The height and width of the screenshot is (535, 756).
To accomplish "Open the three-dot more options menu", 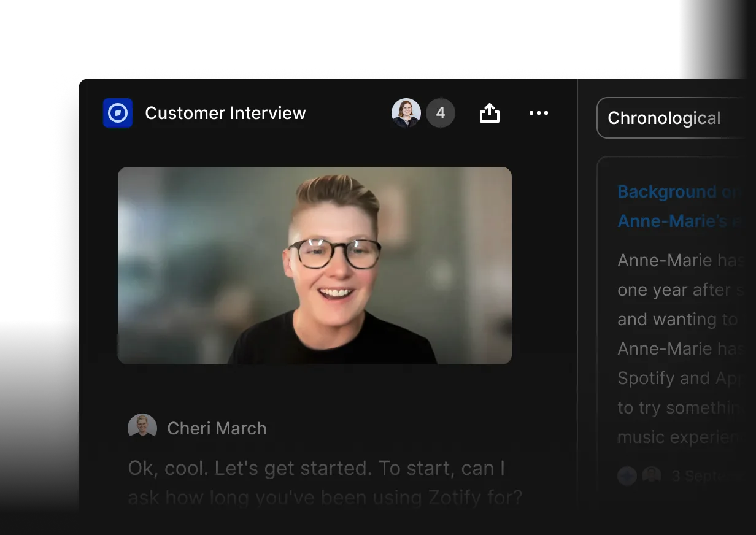I will click(539, 113).
